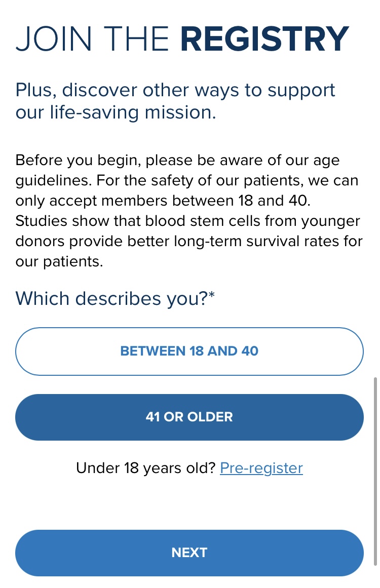380x588 pixels.
Task: Click the 'Which describes you?' question label
Action: 111,298
